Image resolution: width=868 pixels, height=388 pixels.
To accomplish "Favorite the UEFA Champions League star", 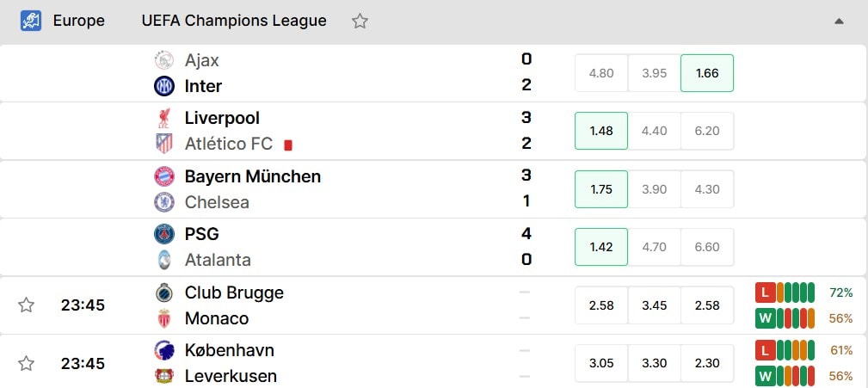I will point(360,21).
